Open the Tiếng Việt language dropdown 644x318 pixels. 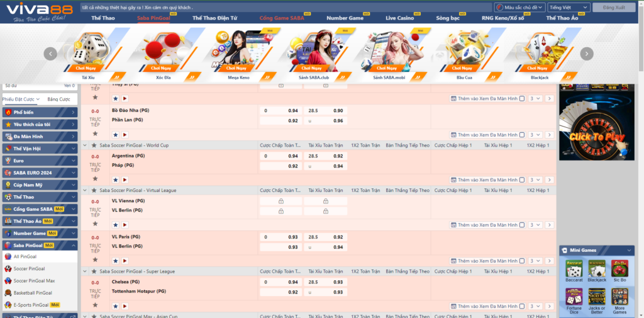(569, 8)
